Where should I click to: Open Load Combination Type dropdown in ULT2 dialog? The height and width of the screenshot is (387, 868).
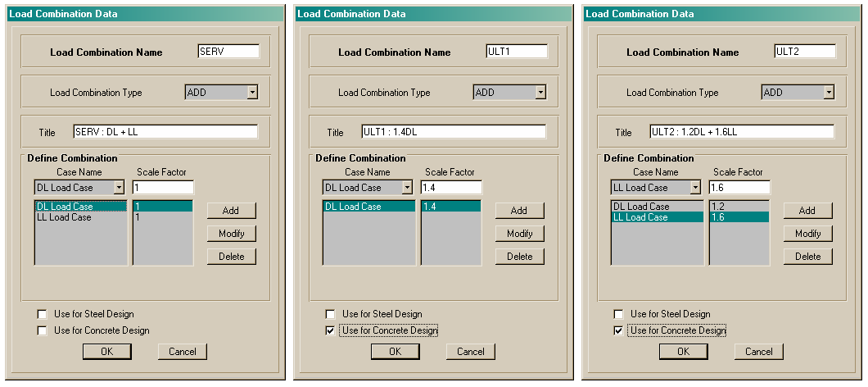[829, 93]
